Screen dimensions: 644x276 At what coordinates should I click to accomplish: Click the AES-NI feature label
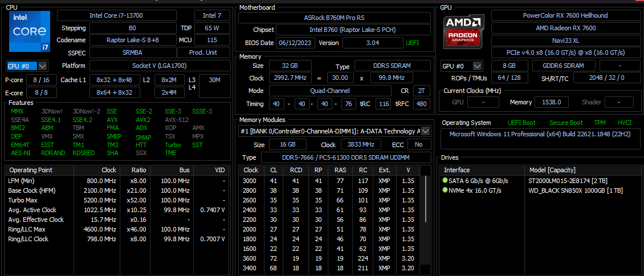coord(20,153)
